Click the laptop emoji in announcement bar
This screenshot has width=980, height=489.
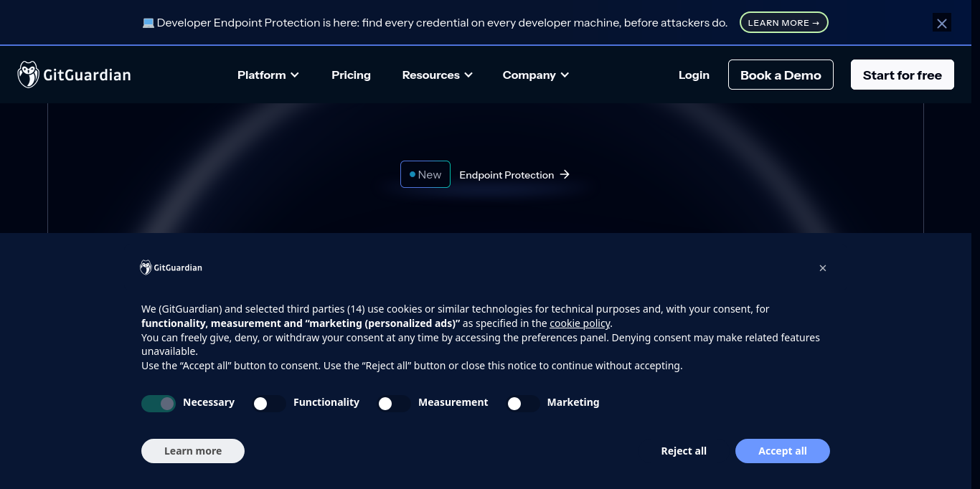pos(149,23)
